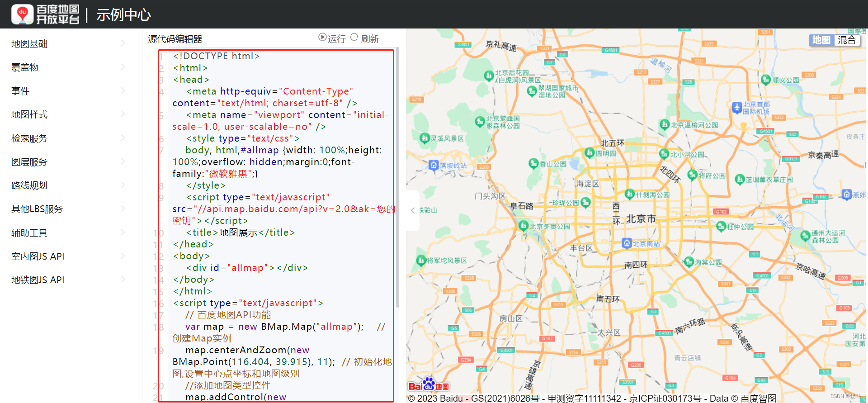Click the 北京首都国际机场 airport marker icon

point(737,108)
